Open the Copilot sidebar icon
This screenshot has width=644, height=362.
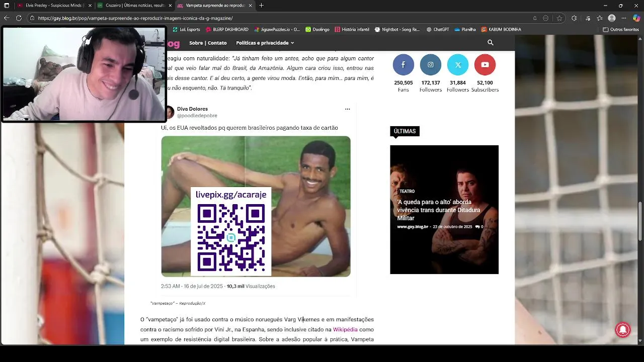point(636,18)
